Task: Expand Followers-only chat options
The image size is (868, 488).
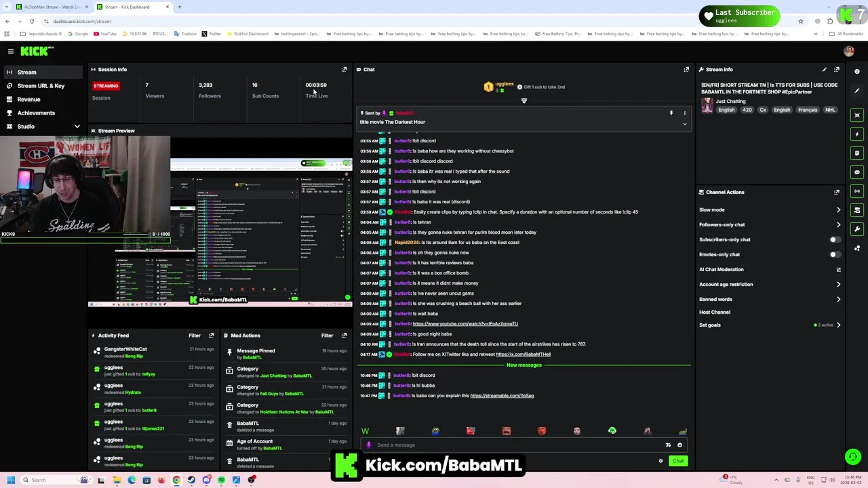Action: 838,224
